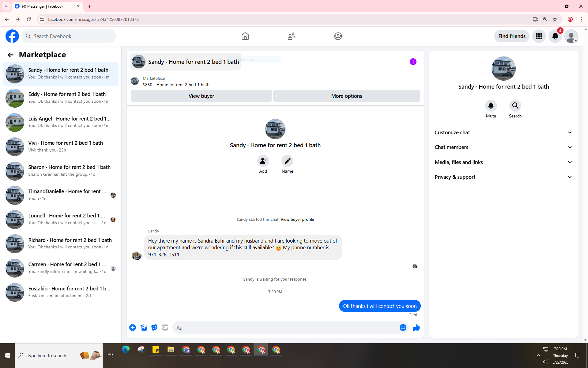This screenshot has height=368, width=588.
Task: Focus the message text box
Action: coord(286,328)
